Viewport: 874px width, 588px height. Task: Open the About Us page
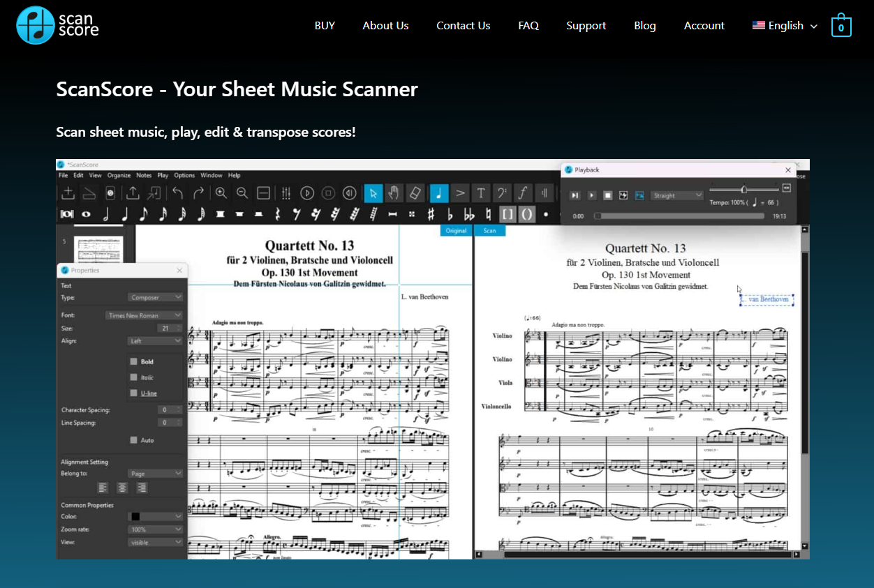(385, 26)
